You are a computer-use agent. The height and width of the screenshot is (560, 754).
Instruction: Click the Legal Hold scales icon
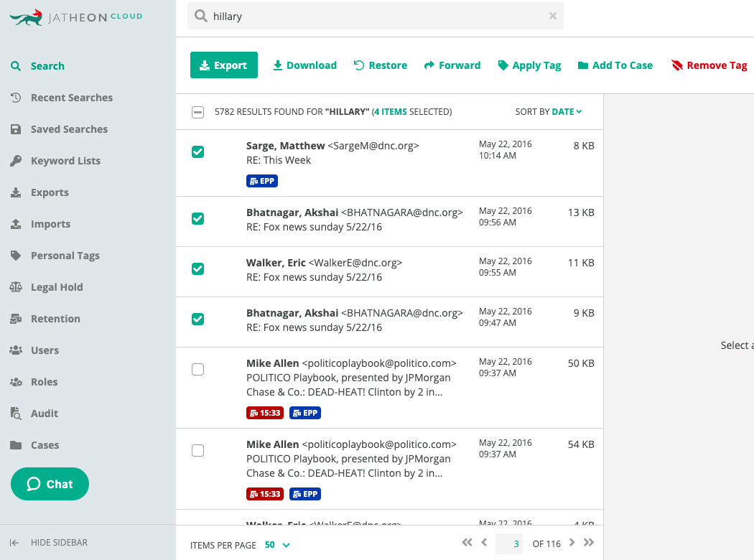pos(16,287)
